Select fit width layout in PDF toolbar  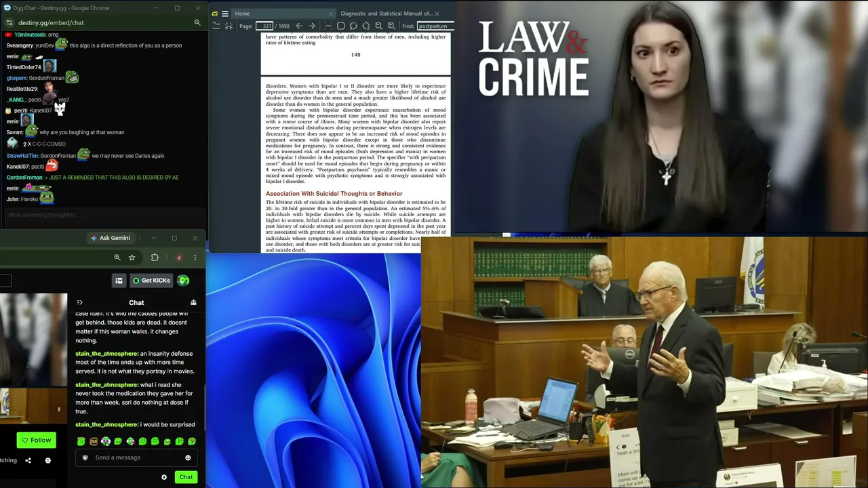[328, 26]
